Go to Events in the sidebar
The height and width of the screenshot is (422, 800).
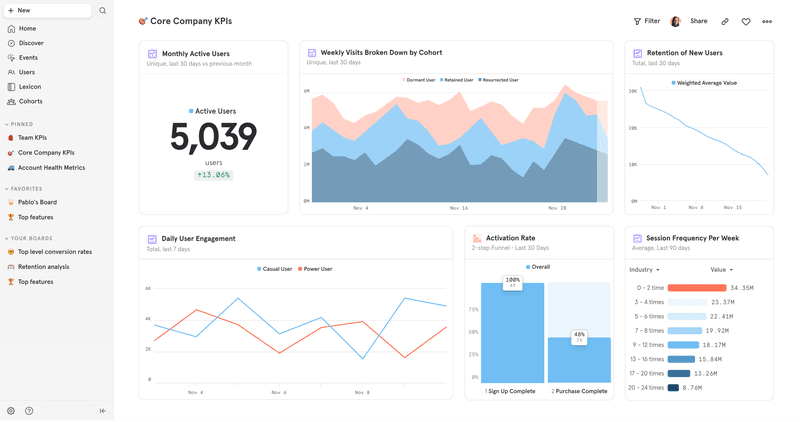point(28,58)
